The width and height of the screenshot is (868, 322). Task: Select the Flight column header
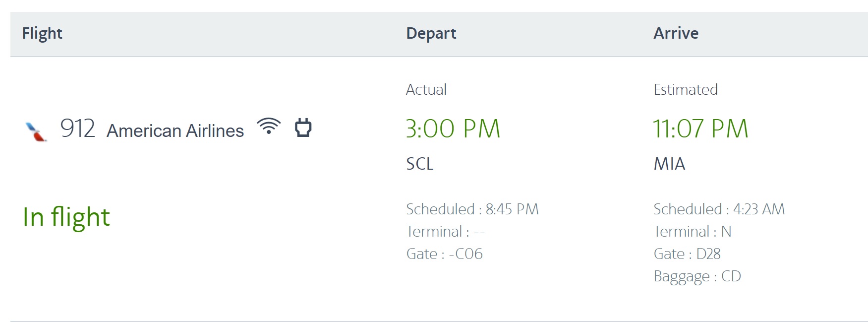[42, 33]
